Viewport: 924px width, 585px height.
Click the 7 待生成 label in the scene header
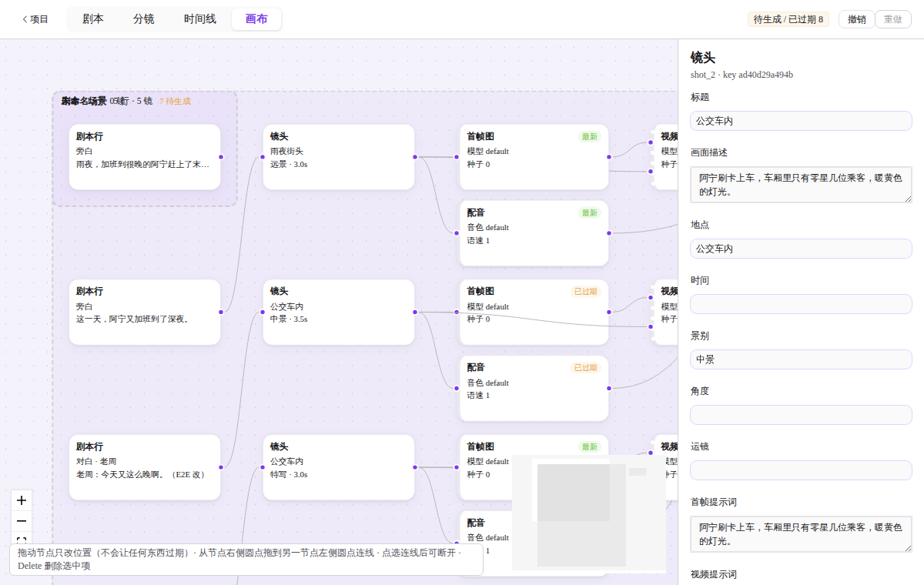[x=175, y=101]
